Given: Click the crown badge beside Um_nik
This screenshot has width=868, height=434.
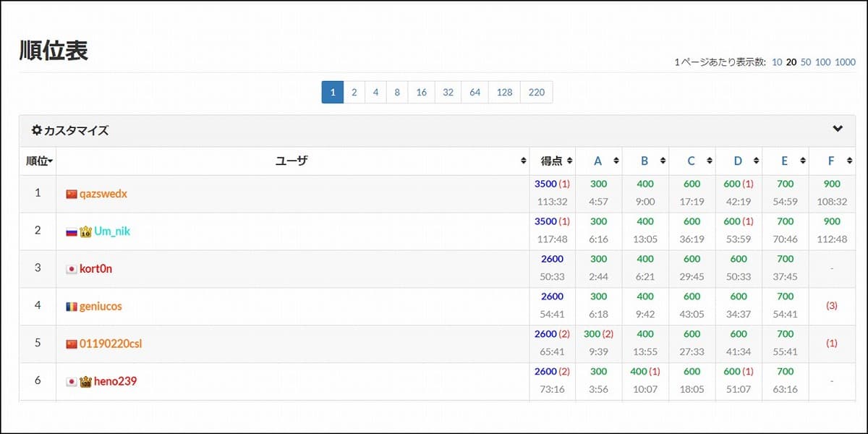Looking at the screenshot, I should click(x=85, y=231).
